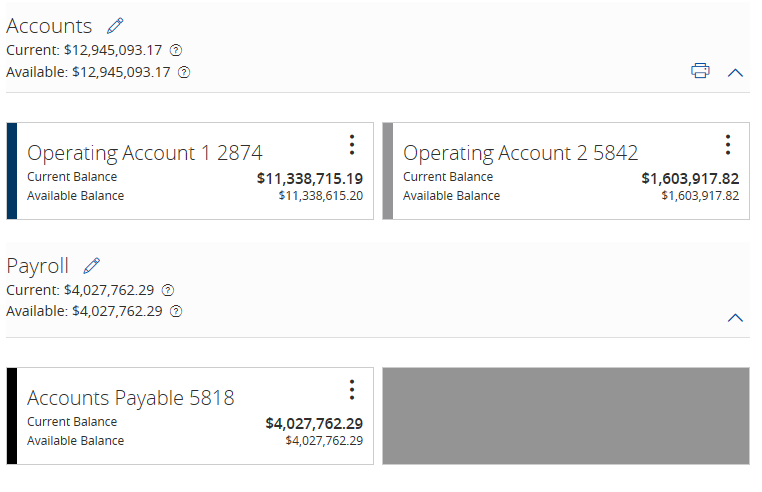Click the pencil edit icon beside Accounts
Screen dimensions: 762x492
(115, 26)
